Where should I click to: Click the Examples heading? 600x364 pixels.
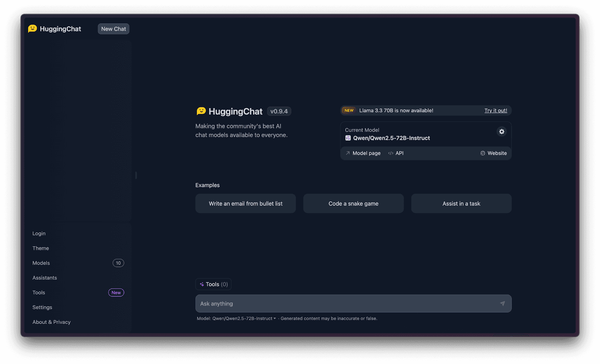tap(207, 185)
